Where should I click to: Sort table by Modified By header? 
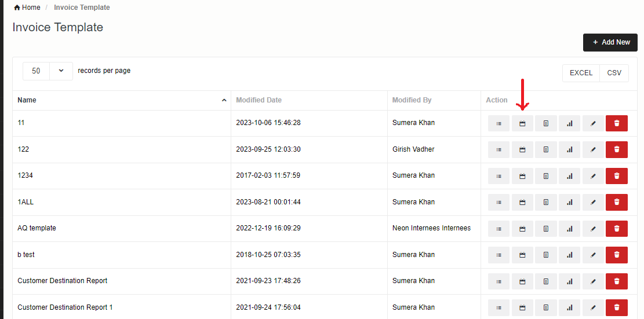412,100
